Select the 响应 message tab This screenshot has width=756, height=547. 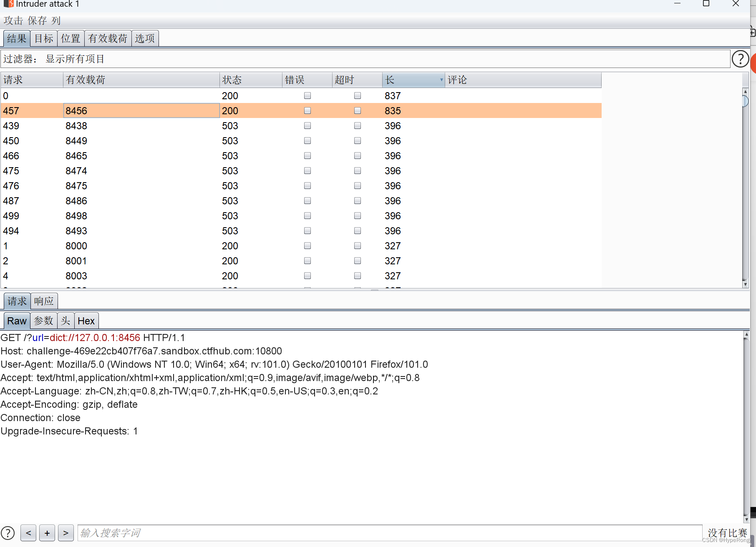[x=44, y=301]
